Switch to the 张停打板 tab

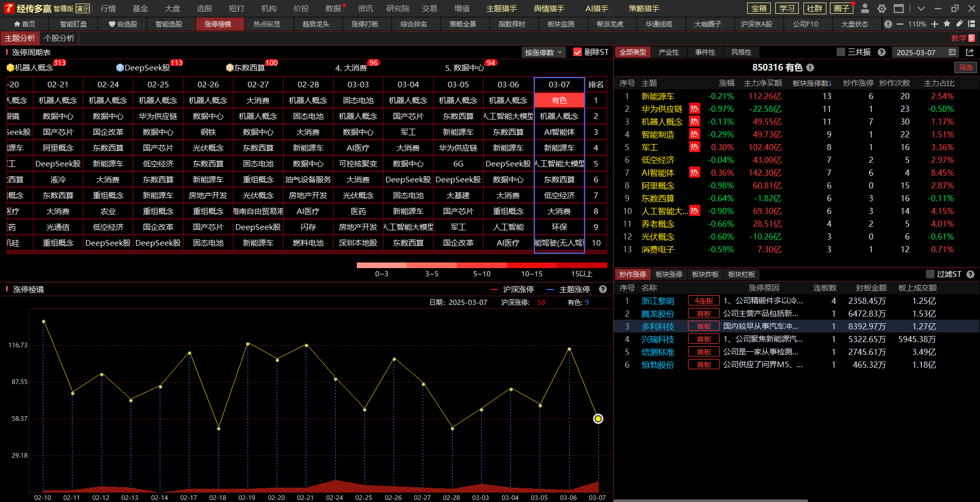365,24
